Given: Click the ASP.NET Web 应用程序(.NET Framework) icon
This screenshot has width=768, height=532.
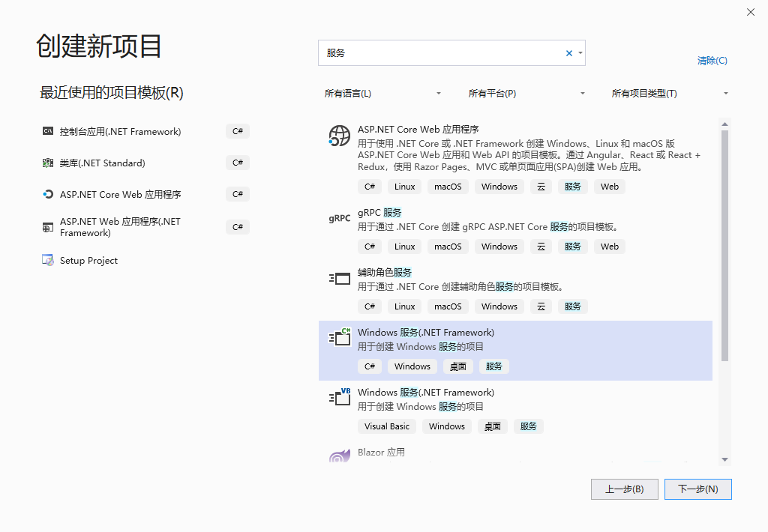Looking at the screenshot, I should pos(47,227).
